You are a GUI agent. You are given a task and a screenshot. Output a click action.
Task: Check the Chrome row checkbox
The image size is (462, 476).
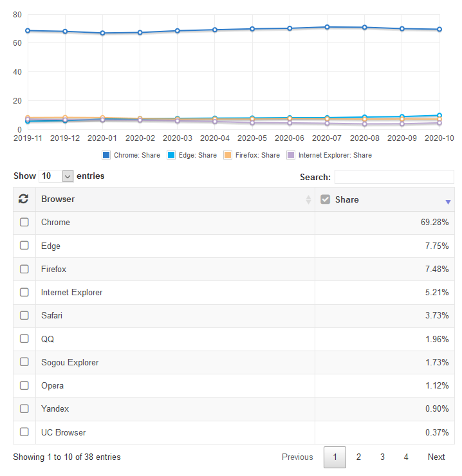24,223
